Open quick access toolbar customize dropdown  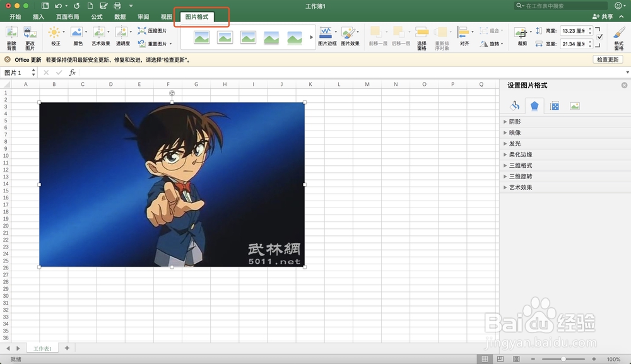coord(131,6)
